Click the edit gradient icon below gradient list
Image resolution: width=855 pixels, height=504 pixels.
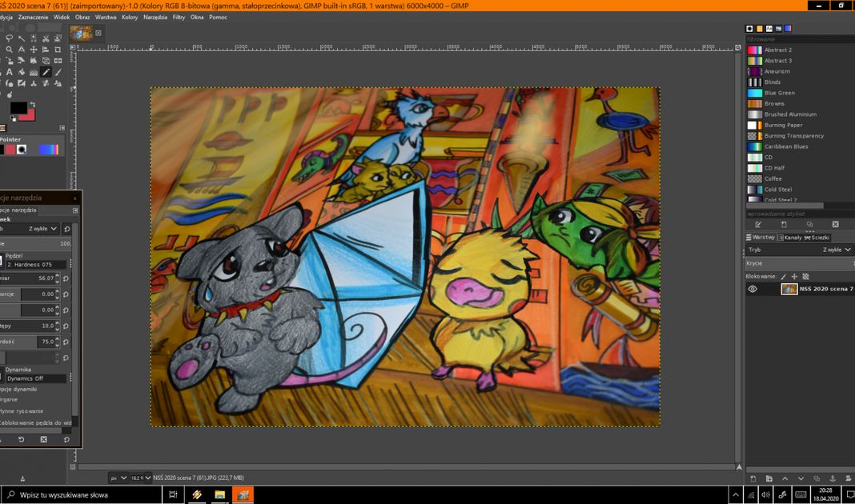pyautogui.click(x=758, y=225)
